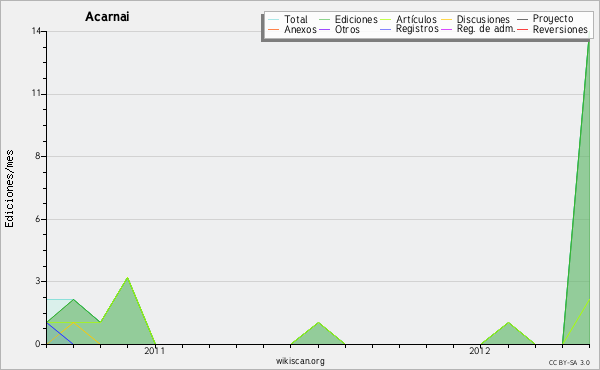Click the y-axis value 8
The image size is (600, 370).
pyautogui.click(x=38, y=156)
